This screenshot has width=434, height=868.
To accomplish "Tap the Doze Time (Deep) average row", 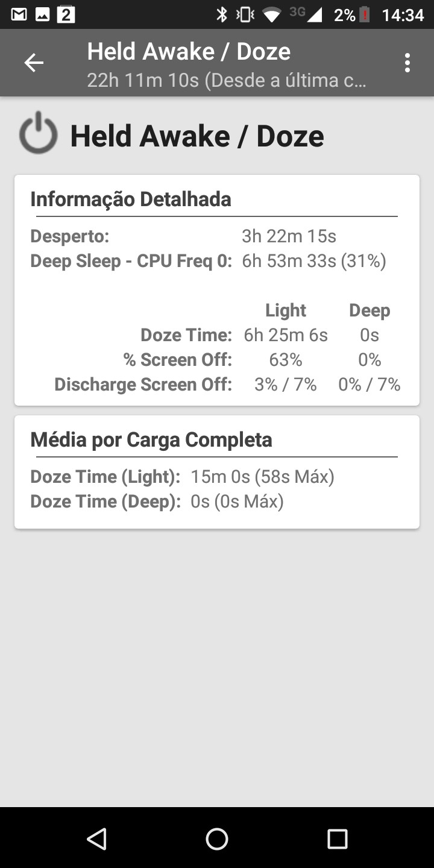I will (x=157, y=502).
